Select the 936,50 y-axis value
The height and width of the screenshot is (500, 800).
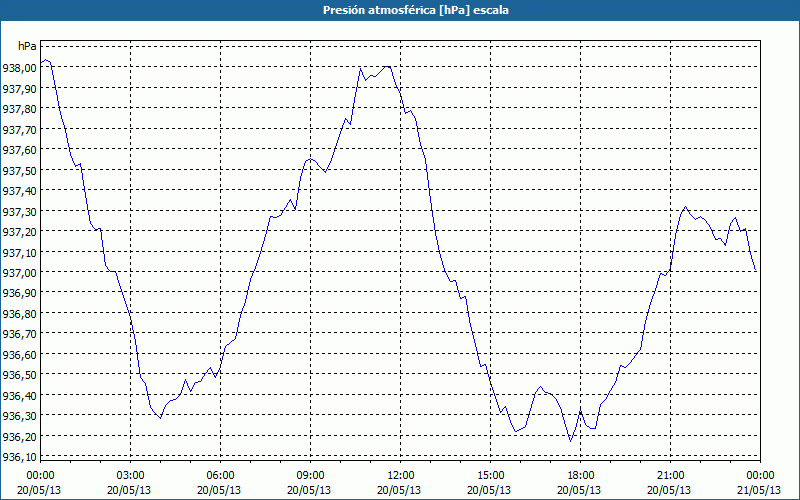click(x=19, y=374)
